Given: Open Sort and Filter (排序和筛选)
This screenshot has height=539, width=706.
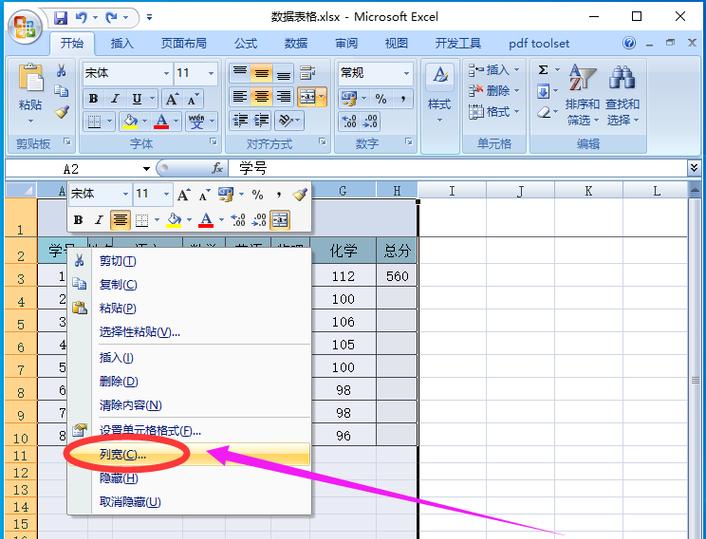Looking at the screenshot, I should [582, 95].
